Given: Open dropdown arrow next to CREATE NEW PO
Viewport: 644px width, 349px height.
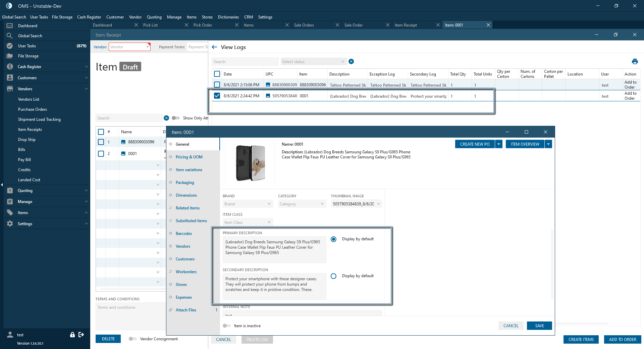Looking at the screenshot, I should 499,144.
